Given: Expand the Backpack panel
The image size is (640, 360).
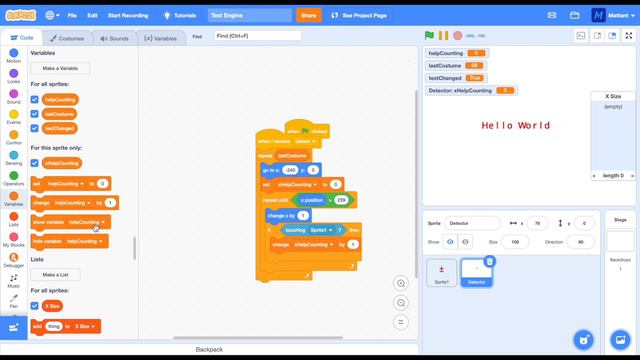Looking at the screenshot, I should click(x=209, y=349).
